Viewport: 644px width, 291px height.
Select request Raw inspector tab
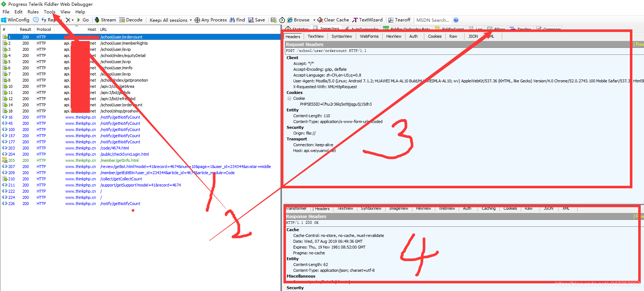coord(453,36)
